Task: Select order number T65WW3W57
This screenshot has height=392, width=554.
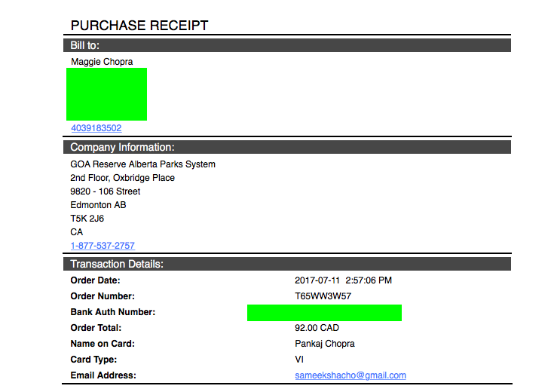Action: (323, 296)
